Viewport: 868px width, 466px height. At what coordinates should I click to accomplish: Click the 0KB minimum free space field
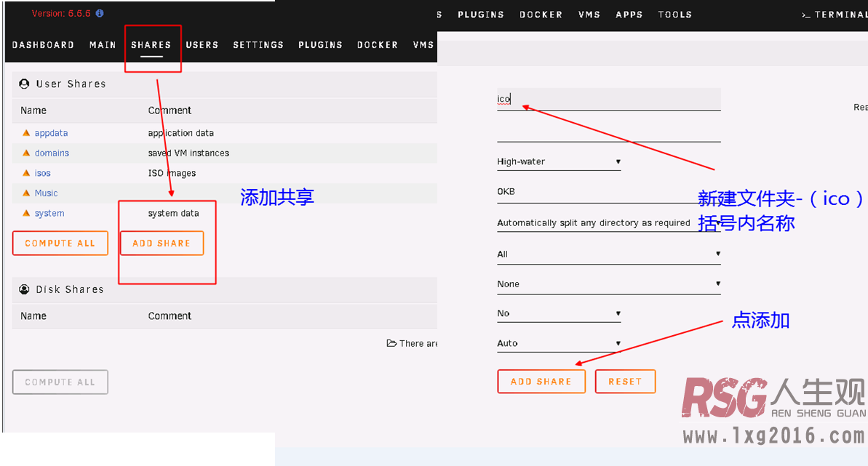coord(609,191)
